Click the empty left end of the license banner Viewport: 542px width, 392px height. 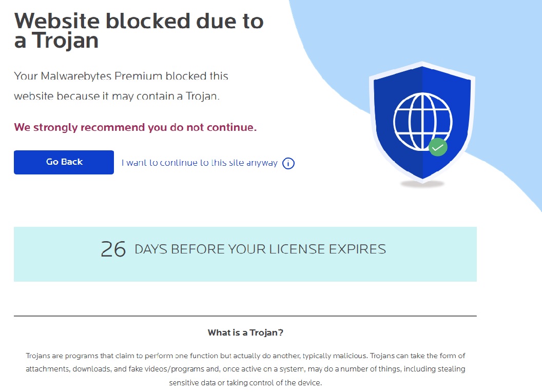[x=46, y=254]
